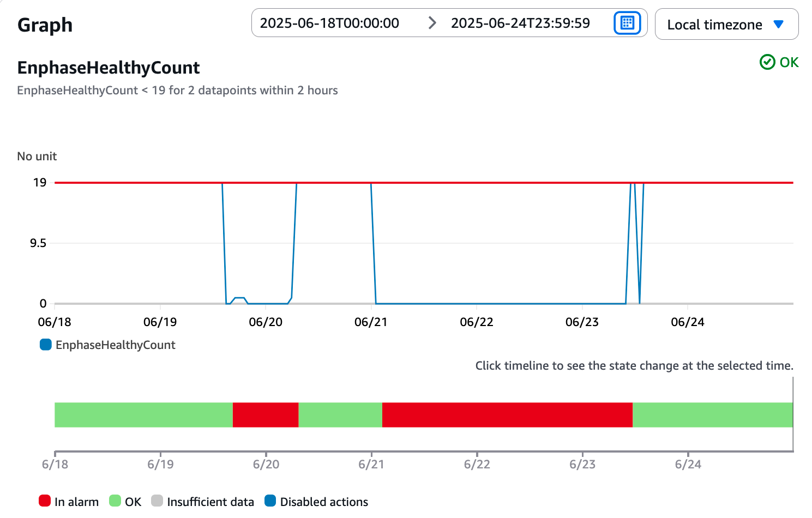Click the blue Disabled actions legend swatch
The width and height of the screenshot is (812, 518).
270,501
